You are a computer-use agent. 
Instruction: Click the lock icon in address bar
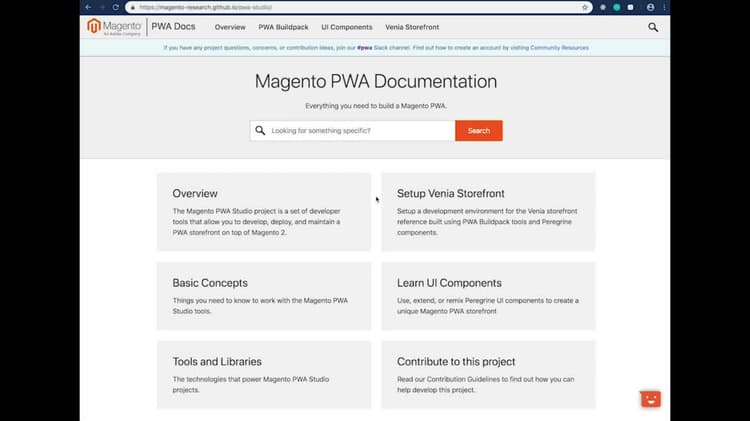pos(133,7)
